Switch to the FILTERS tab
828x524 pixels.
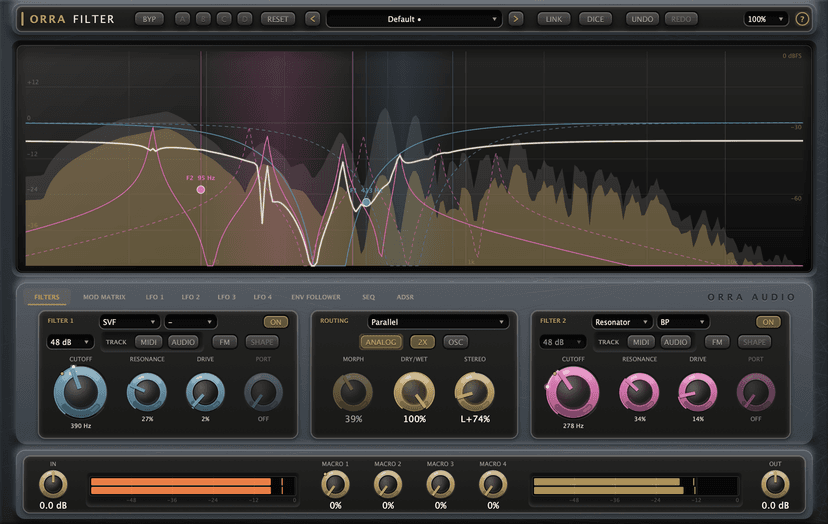pyautogui.click(x=47, y=297)
